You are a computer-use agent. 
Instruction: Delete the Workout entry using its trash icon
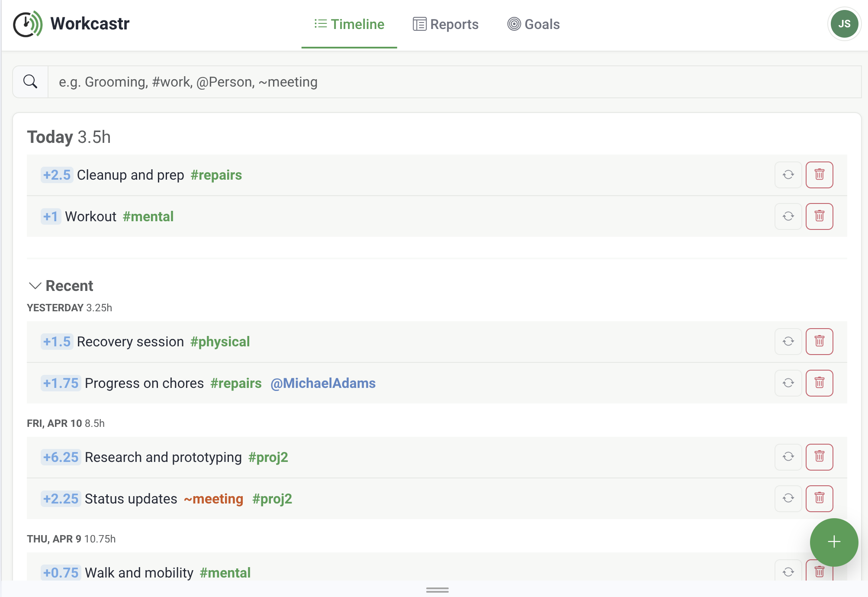click(820, 216)
